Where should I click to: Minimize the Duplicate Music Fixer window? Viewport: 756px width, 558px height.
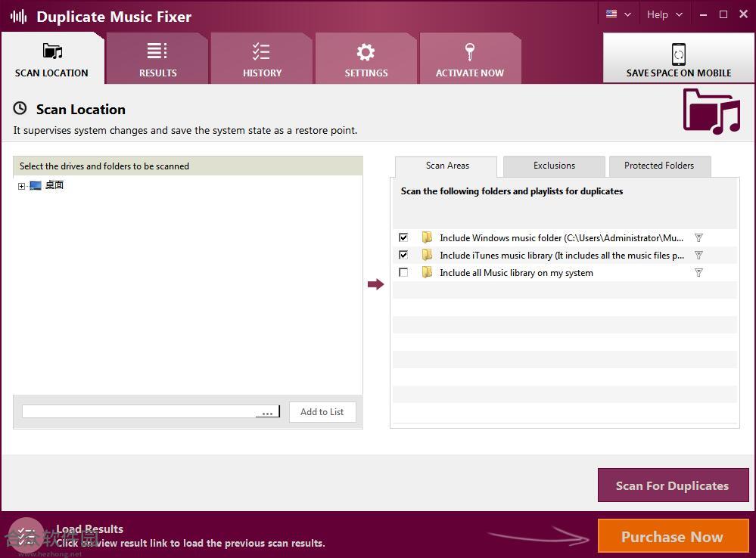point(704,15)
